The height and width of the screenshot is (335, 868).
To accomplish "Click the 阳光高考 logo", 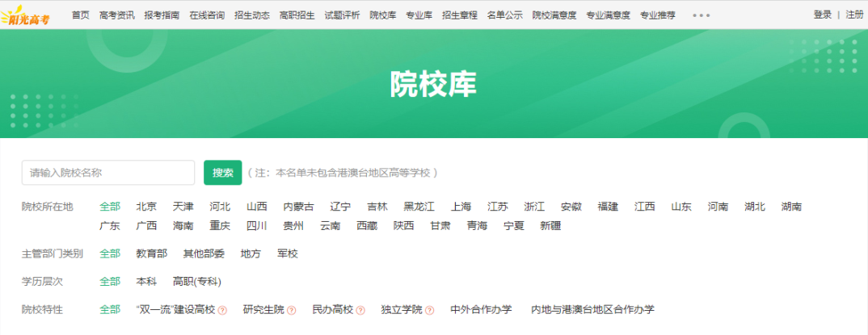I will pos(26,16).
